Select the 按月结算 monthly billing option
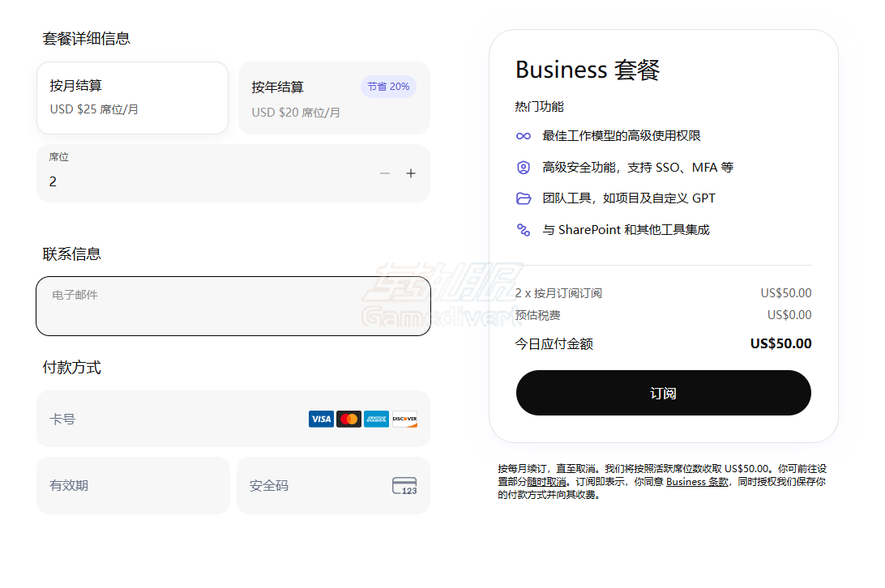The width and height of the screenshot is (885, 588). pyautogui.click(x=133, y=98)
